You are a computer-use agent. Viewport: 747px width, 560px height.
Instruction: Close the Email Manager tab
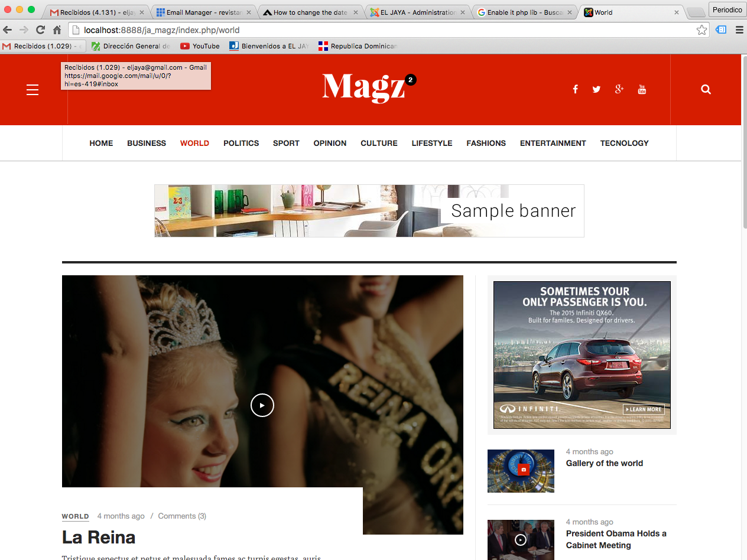[248, 12]
